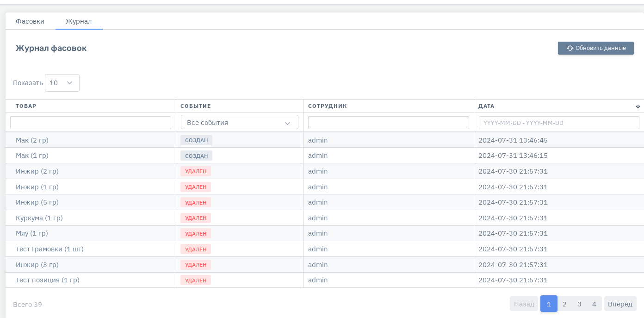Open page 3 in pagination
The width and height of the screenshot is (644, 318).
[579, 304]
